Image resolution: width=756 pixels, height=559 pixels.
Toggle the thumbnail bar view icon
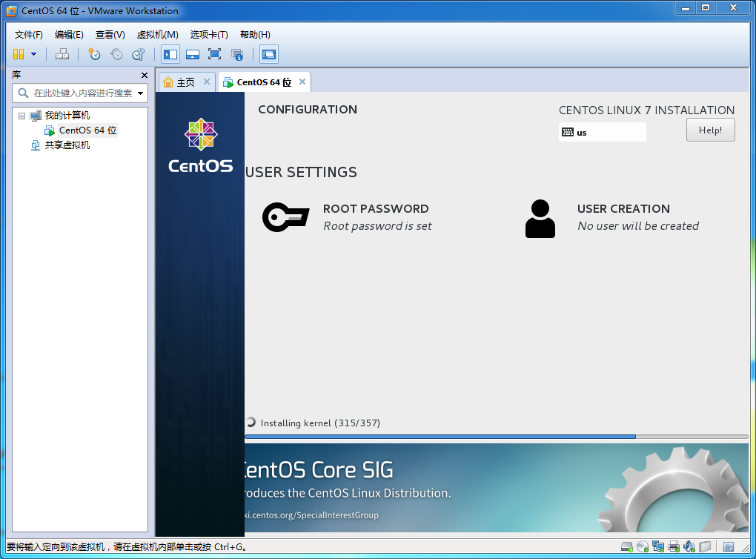point(193,54)
